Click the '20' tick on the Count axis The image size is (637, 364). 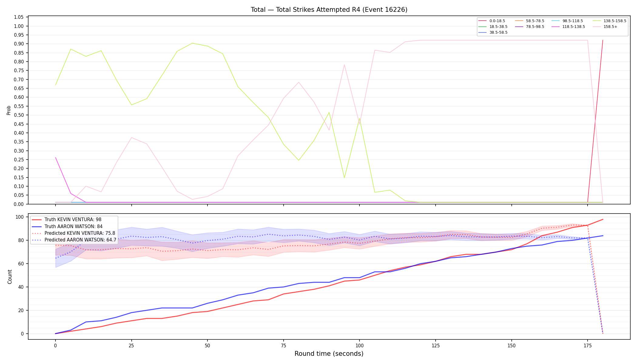coord(21,311)
